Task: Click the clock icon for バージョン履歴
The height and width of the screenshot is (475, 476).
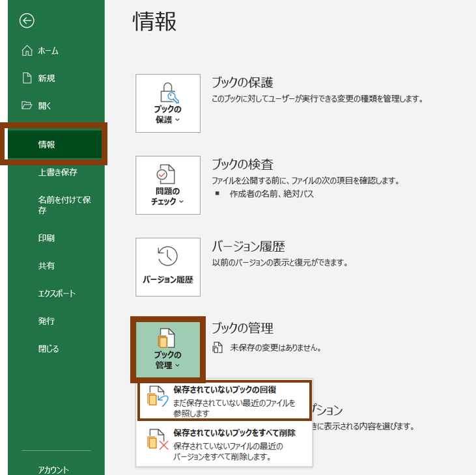Action: point(168,256)
